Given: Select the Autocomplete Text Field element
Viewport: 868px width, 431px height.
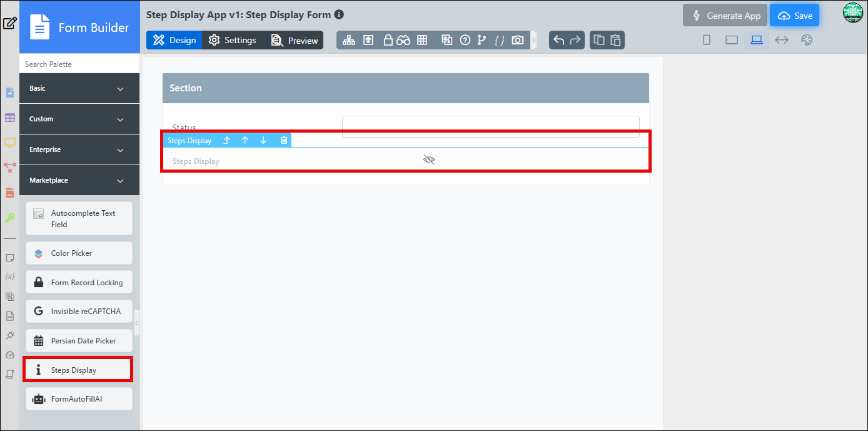Looking at the screenshot, I should (79, 218).
